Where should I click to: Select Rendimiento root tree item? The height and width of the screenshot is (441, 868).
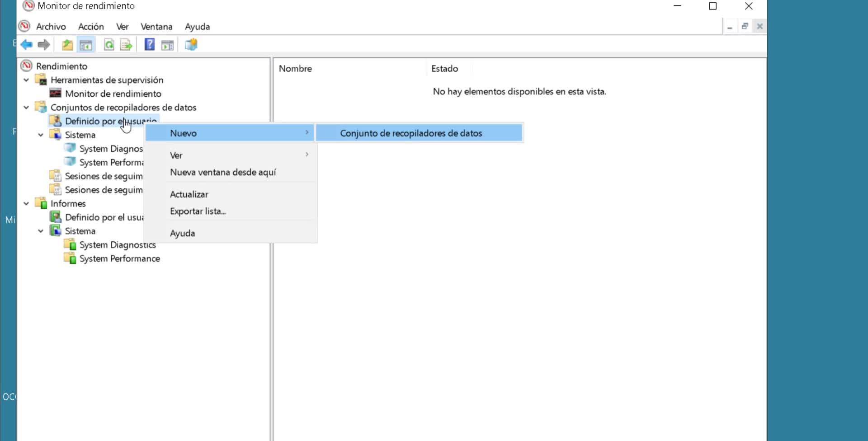(61, 66)
